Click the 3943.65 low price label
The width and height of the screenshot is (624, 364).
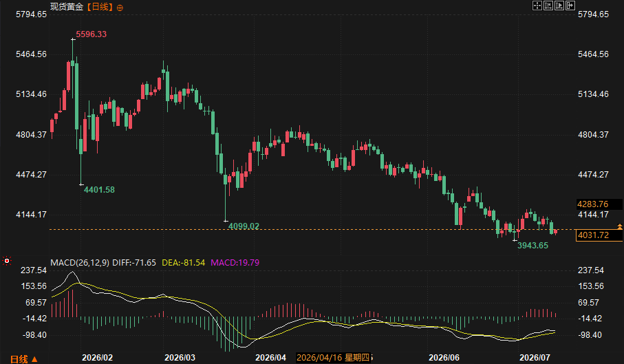(x=532, y=246)
